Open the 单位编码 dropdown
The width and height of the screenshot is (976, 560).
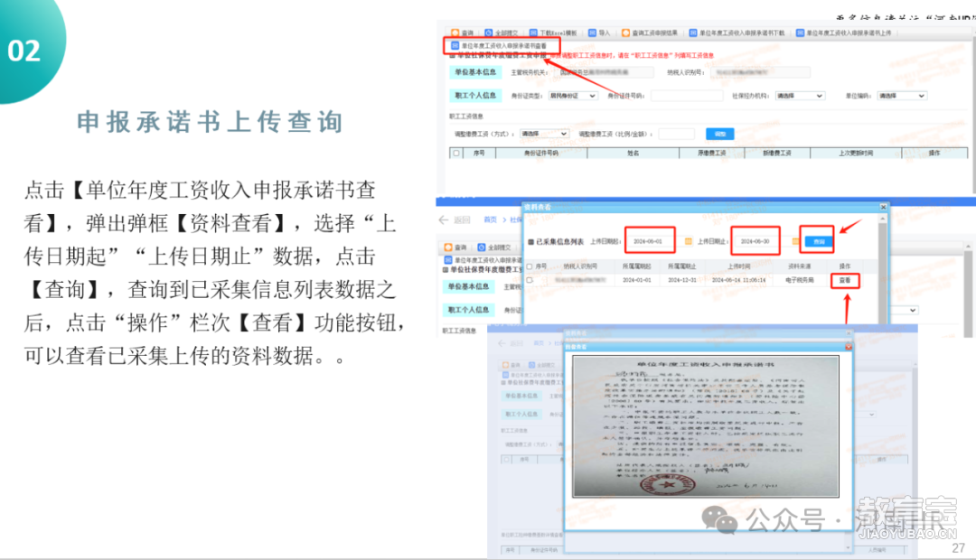click(902, 96)
